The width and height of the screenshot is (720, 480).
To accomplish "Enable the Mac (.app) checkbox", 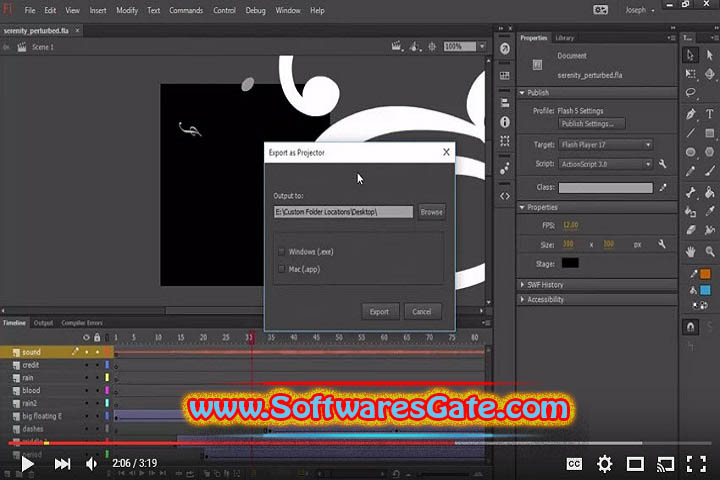I will (281, 269).
